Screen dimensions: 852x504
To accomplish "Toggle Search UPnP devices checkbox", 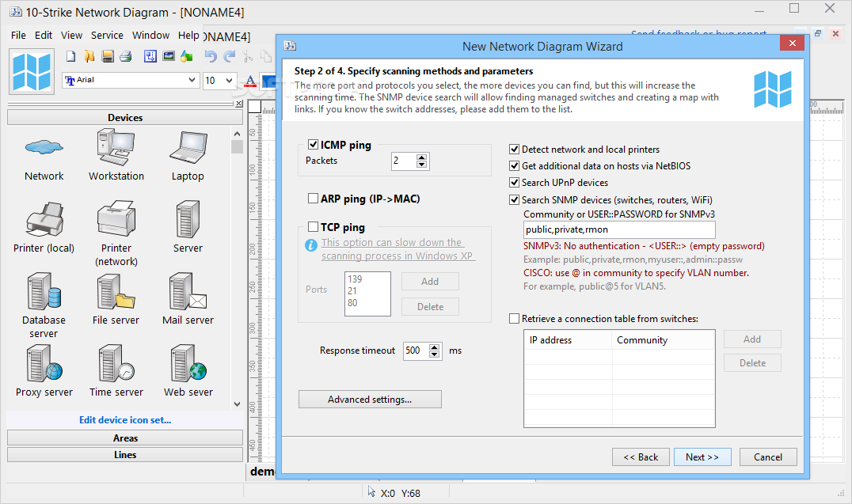I will click(x=514, y=183).
